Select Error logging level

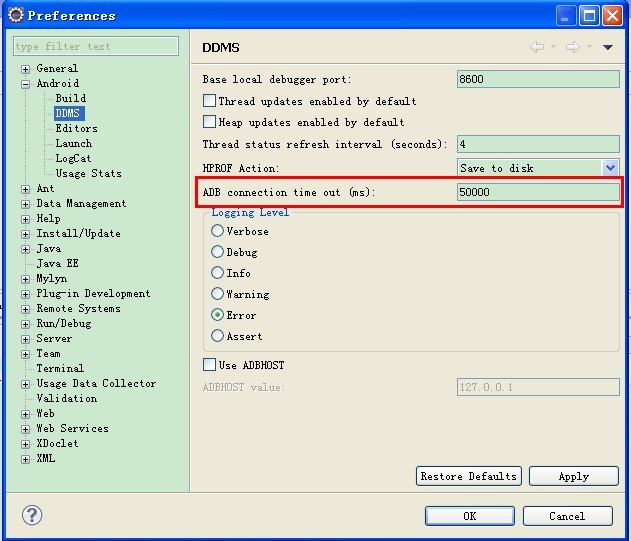217,315
